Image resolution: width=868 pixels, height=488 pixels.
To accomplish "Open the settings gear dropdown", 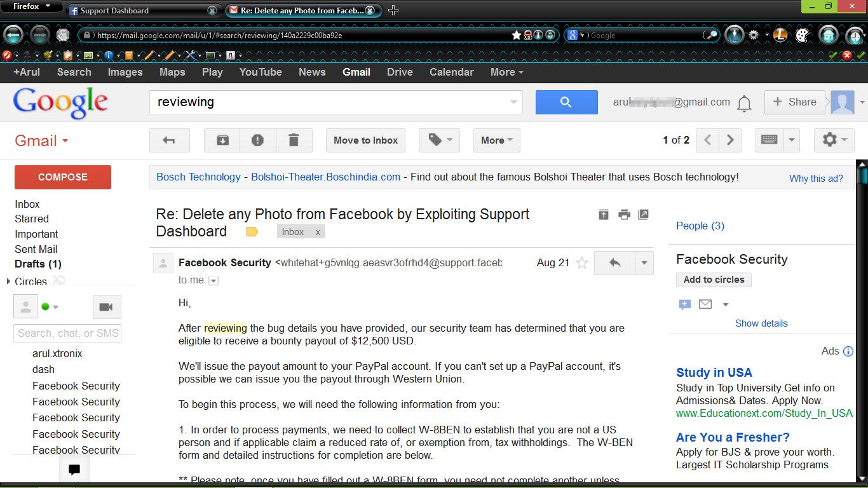I will (x=834, y=140).
